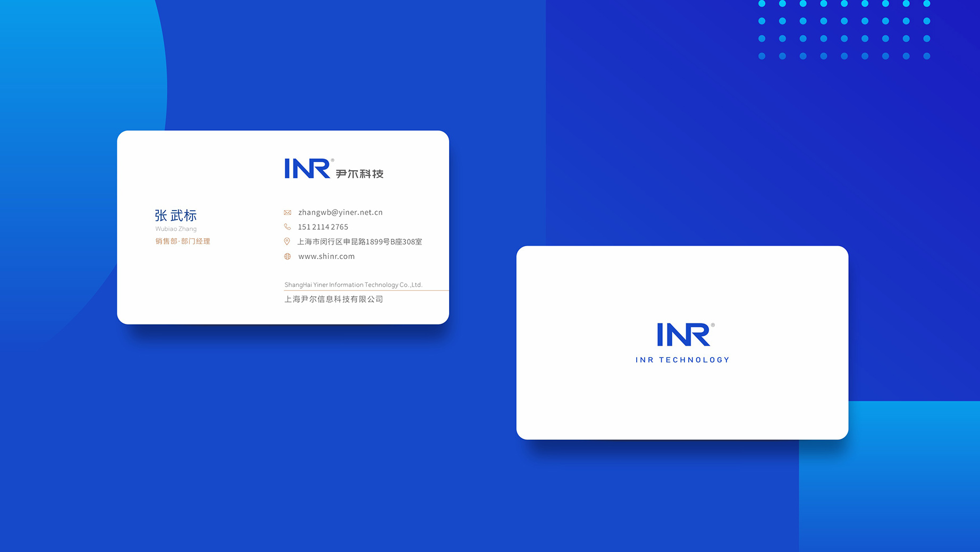
Task: Click the Wubiao Zhang English name
Action: click(176, 229)
